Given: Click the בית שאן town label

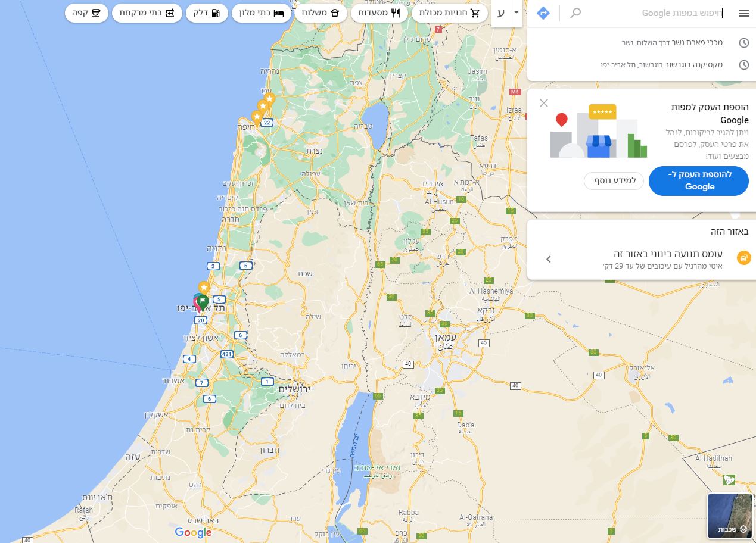Looking at the screenshot, I should click(x=357, y=203).
